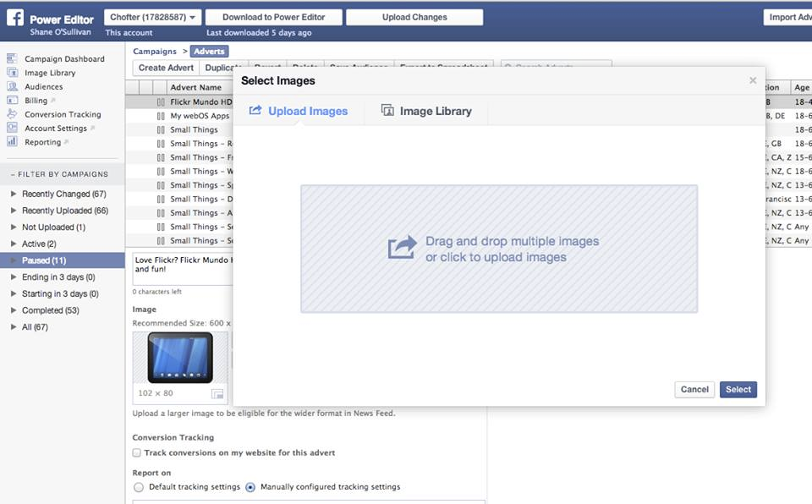Image resolution: width=812 pixels, height=504 pixels.
Task: Open Campaign Dashboard from sidebar
Action: click(x=65, y=59)
